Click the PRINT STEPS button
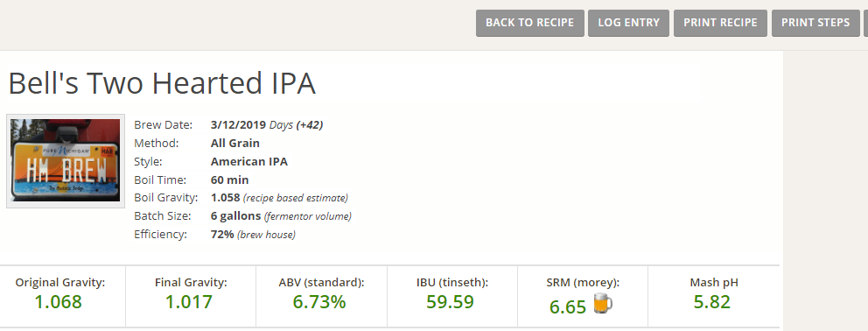This screenshot has width=868, height=331. click(x=815, y=23)
